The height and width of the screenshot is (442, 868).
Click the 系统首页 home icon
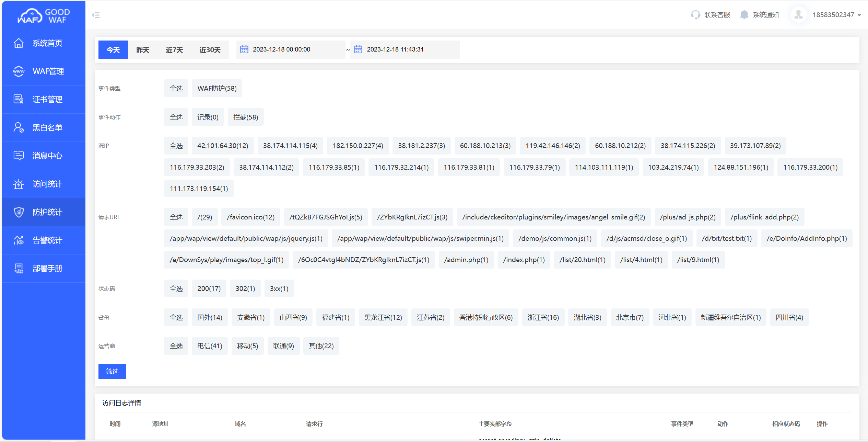click(x=19, y=43)
